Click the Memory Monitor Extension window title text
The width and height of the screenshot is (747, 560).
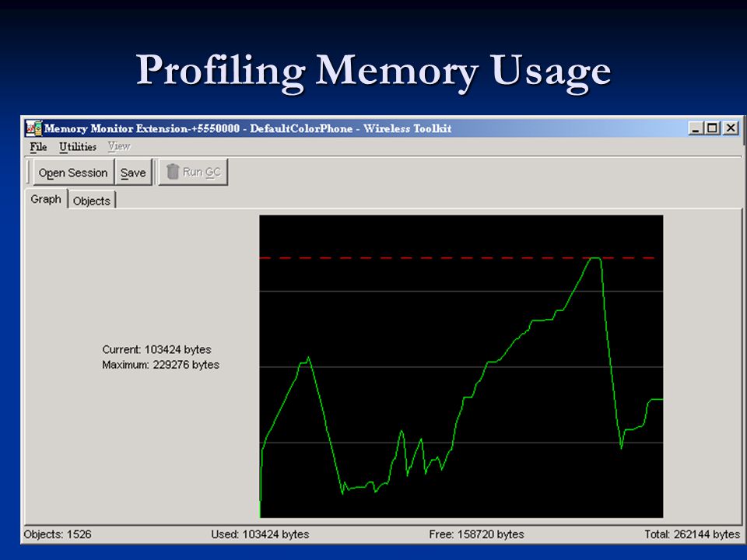pyautogui.click(x=247, y=128)
